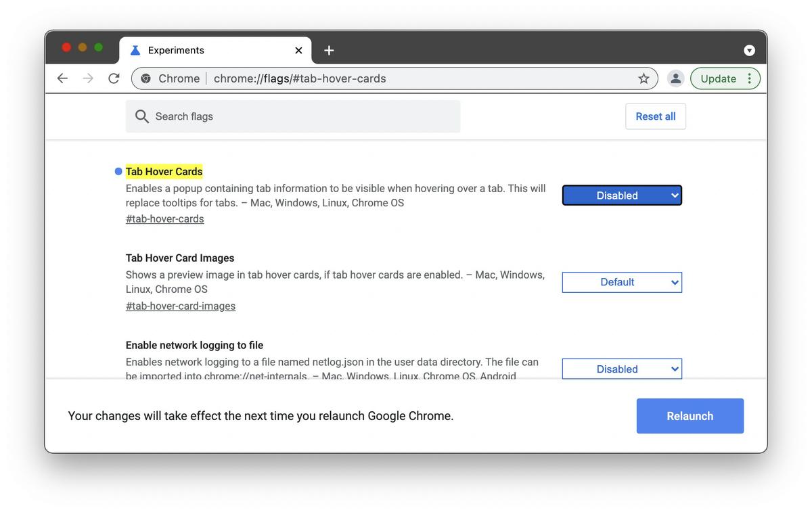The width and height of the screenshot is (812, 512).
Task: Click the Update button
Action: (719, 78)
